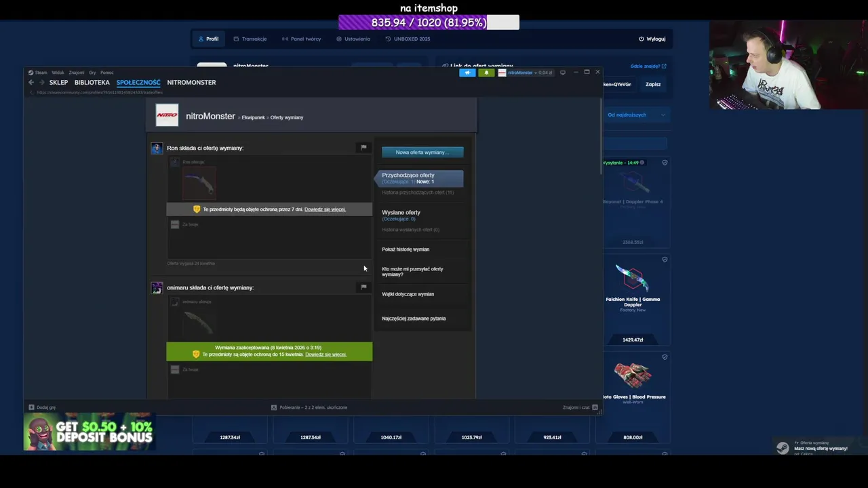Report Ron's trade offer with flag icon
Viewport: 868px width, 488px height.
pos(363,147)
